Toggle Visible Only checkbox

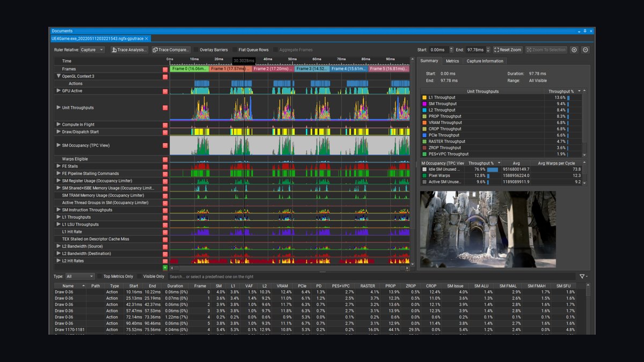(139, 276)
